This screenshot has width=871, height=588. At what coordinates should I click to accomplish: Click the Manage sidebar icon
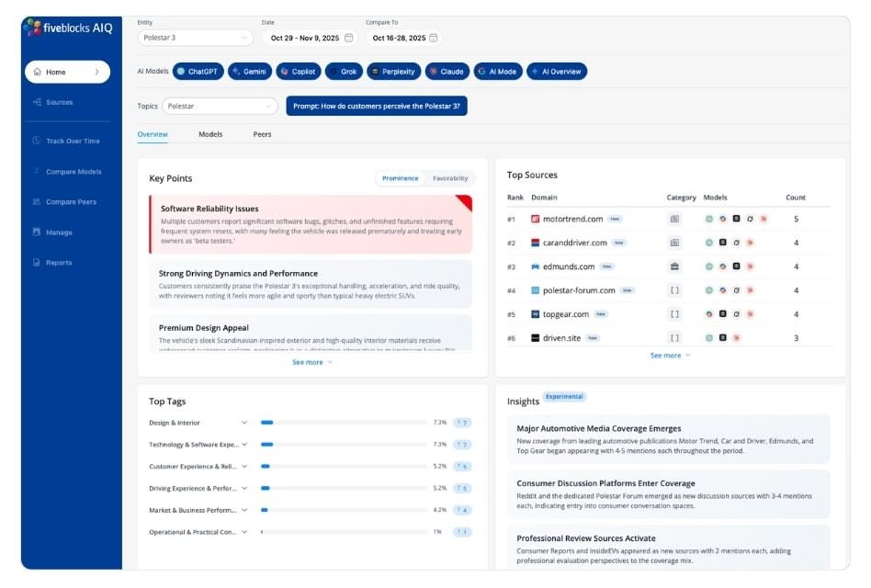[37, 232]
